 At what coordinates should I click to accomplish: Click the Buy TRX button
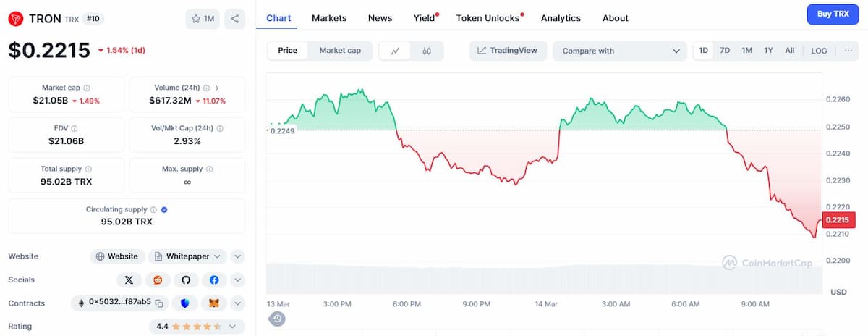tap(833, 14)
